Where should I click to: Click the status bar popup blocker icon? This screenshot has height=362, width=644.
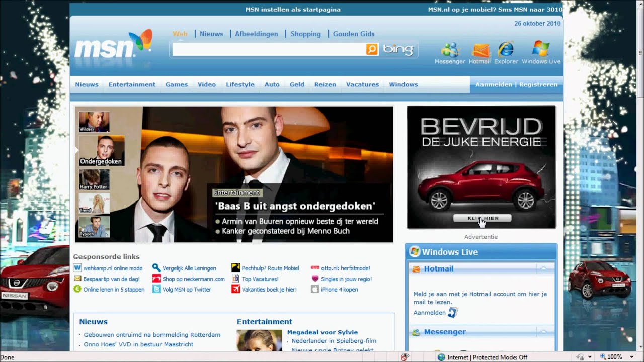tap(405, 357)
